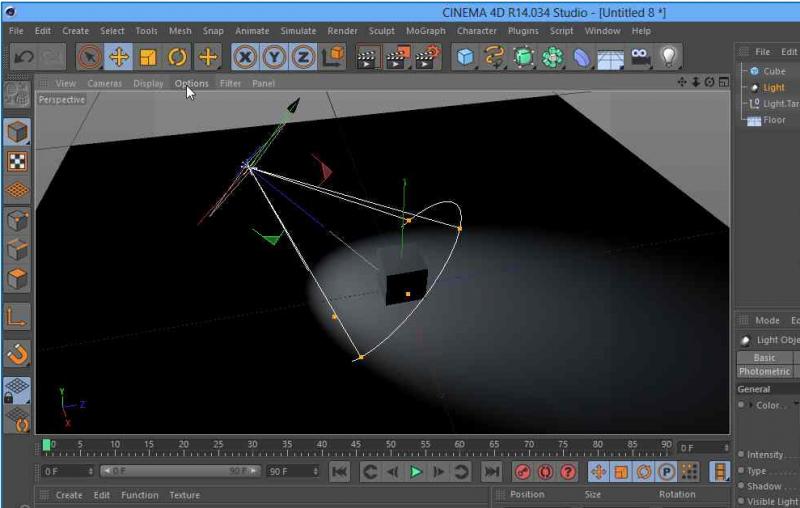The image size is (800, 508).
Task: Click the preview range slider bar
Action: (180, 471)
